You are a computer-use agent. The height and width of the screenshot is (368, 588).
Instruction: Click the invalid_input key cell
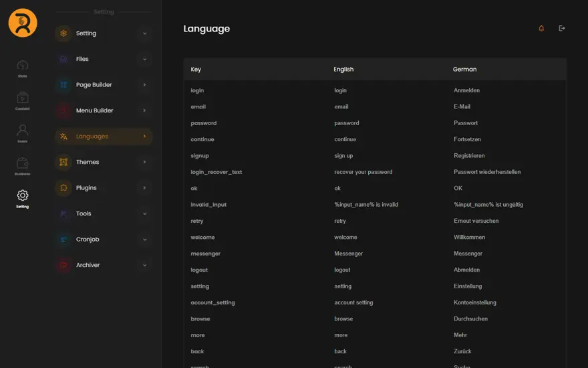coord(208,205)
